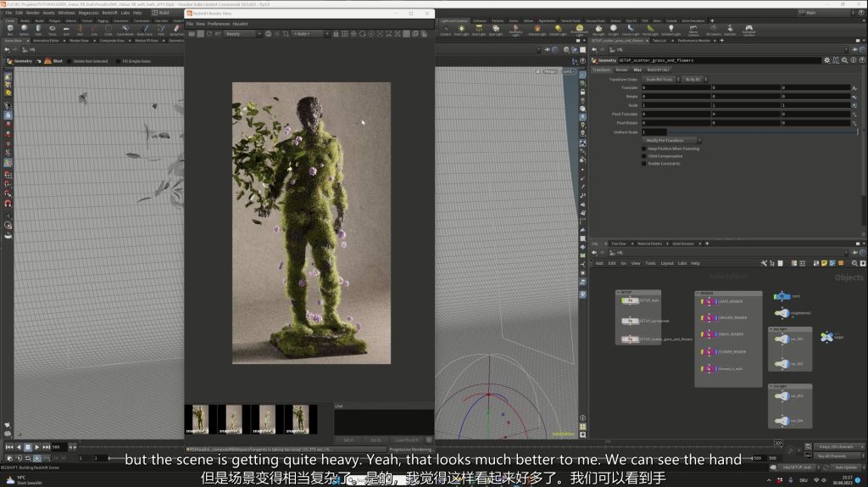Image resolution: width=868 pixels, height=487 pixels.
Task: Switch to the Redshift OBJ parameter tab
Action: click(658, 70)
